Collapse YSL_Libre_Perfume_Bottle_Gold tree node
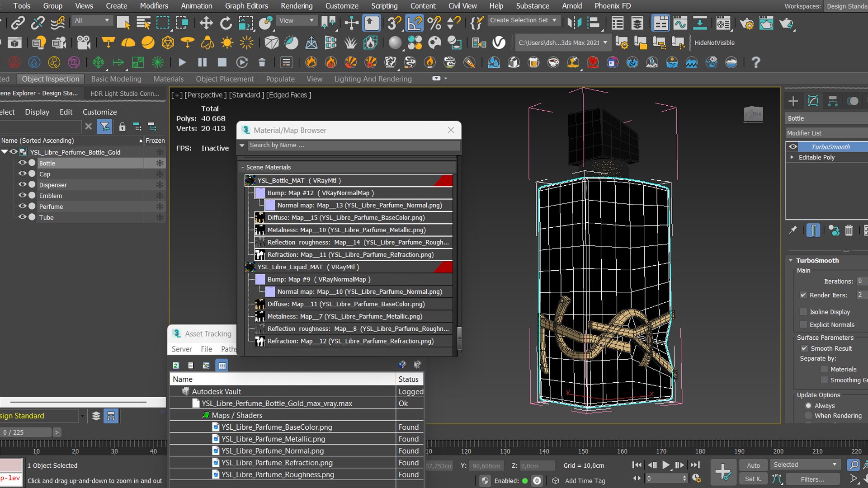Viewport: 868px width, 488px height. point(5,152)
